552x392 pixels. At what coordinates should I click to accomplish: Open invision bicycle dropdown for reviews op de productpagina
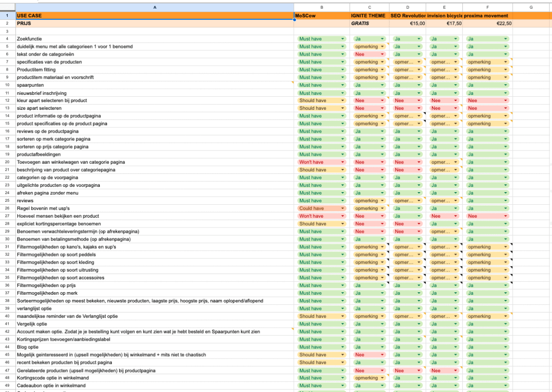tap(445, 131)
